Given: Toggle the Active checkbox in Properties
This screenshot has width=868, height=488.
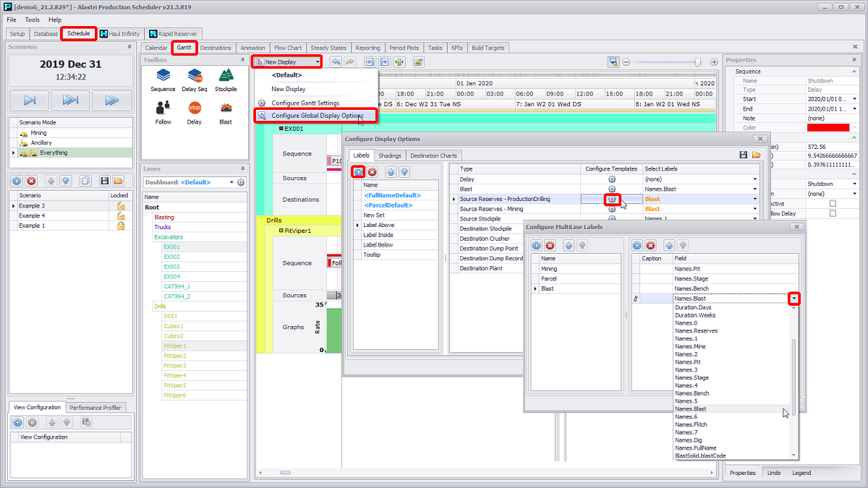Looking at the screenshot, I should [833, 204].
